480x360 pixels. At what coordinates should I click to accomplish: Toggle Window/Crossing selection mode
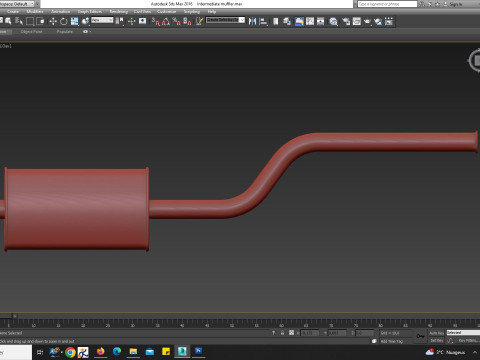pos(40,21)
